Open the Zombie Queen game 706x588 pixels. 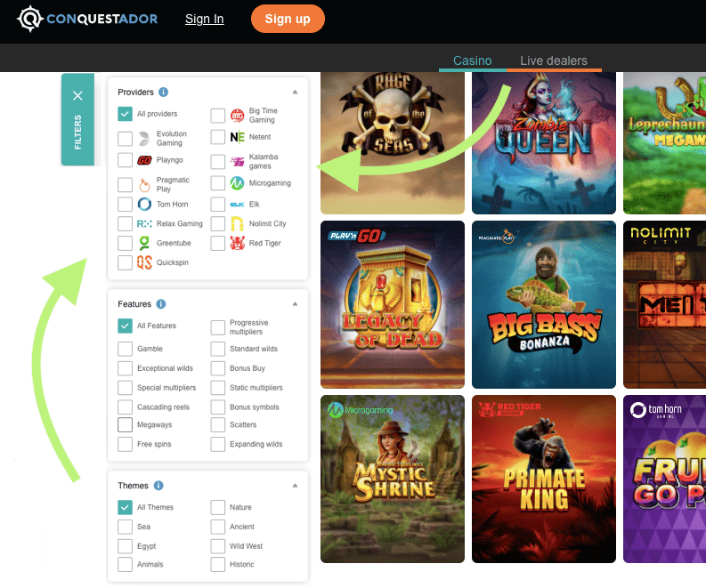point(544,143)
